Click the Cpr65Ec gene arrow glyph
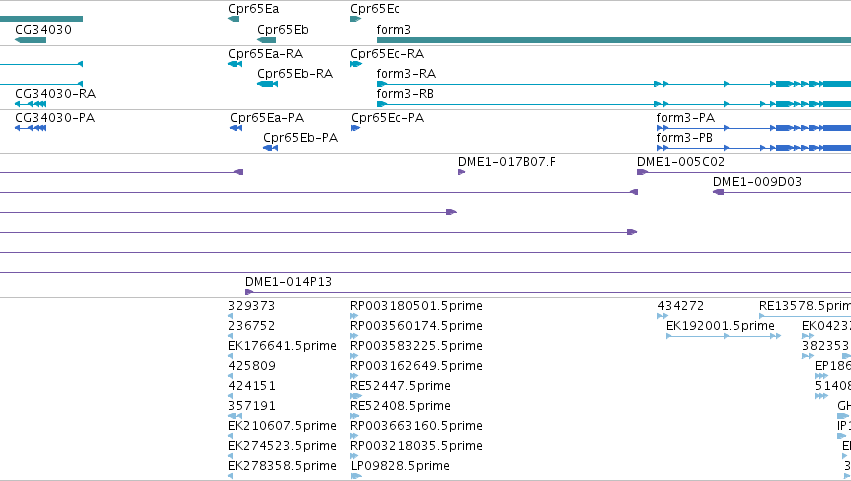This screenshot has height=481, width=851. click(x=355, y=20)
